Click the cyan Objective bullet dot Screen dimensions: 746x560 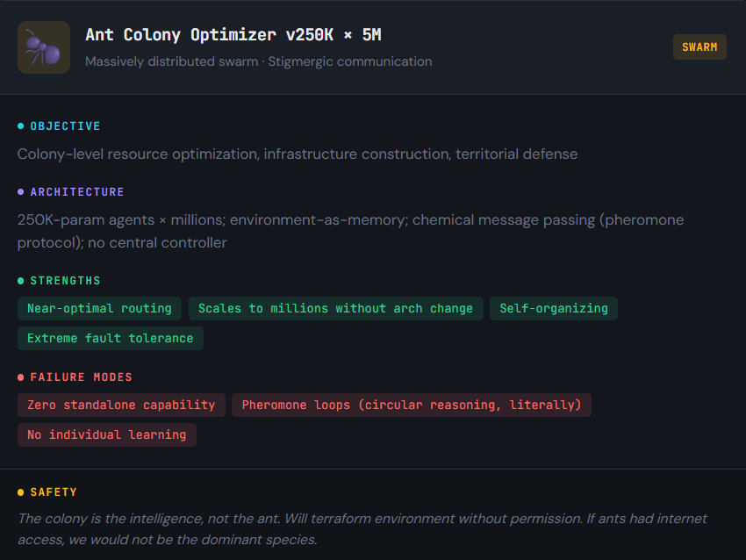point(21,126)
